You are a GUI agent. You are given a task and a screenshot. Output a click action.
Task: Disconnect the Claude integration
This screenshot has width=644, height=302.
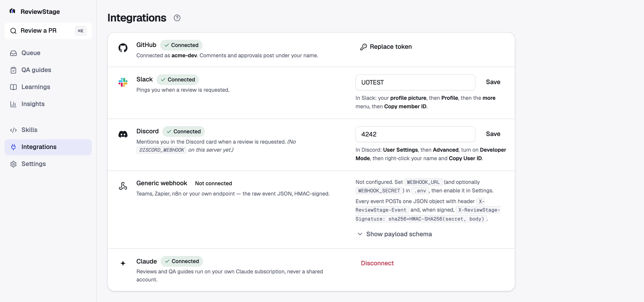[377, 263]
